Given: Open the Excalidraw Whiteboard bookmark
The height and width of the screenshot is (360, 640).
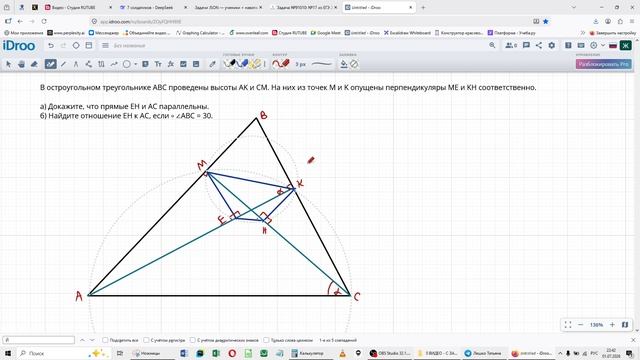Looking at the screenshot, I should 407,33.
